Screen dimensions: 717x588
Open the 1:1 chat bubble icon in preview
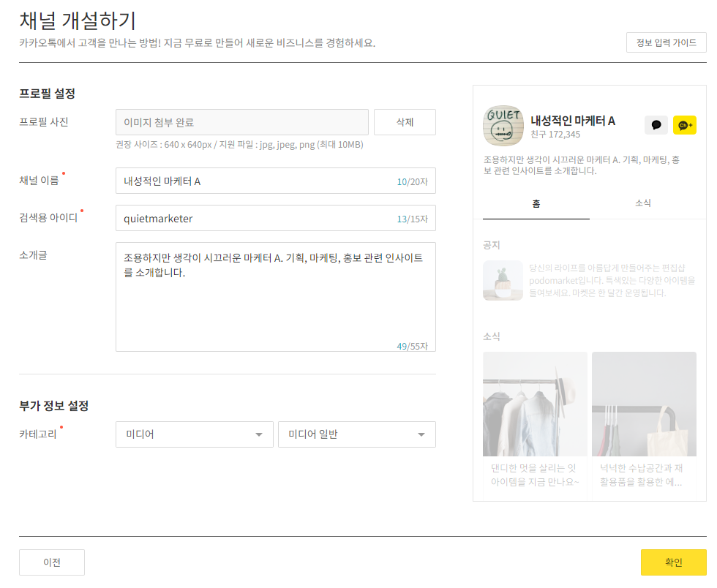click(x=656, y=124)
